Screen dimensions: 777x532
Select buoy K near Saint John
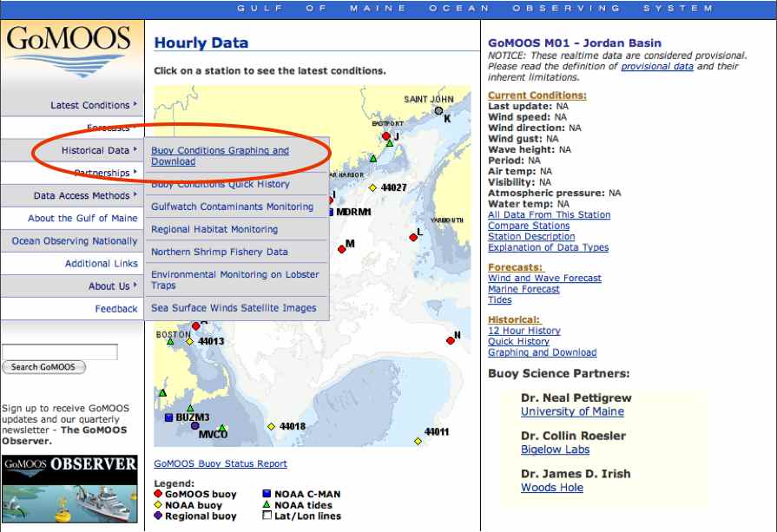pyautogui.click(x=438, y=110)
